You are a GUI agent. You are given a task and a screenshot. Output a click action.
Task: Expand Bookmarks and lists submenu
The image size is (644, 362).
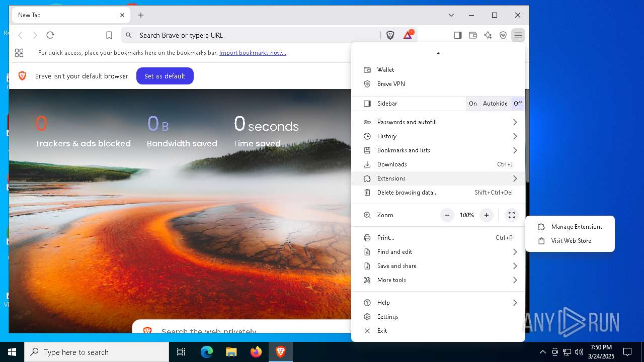(438, 150)
